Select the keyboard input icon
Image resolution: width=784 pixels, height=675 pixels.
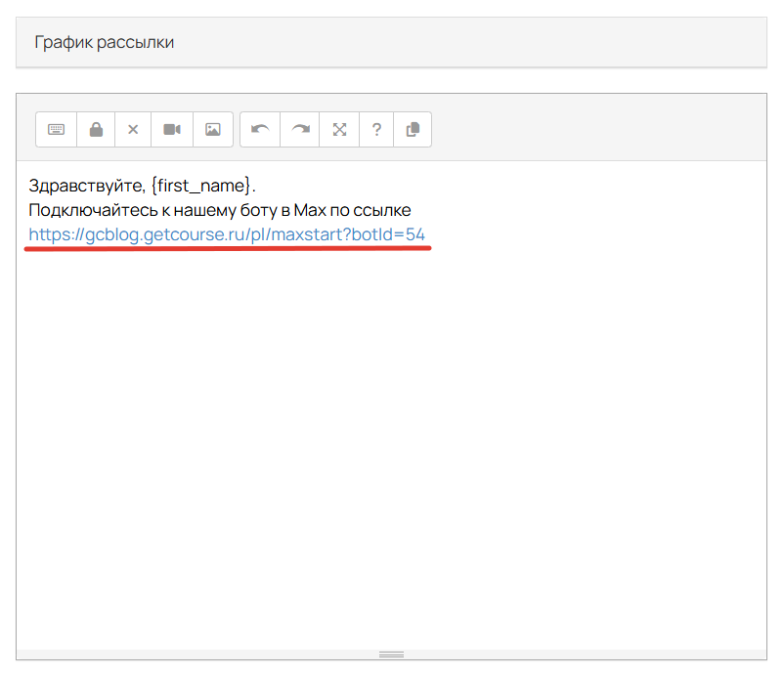click(x=56, y=129)
